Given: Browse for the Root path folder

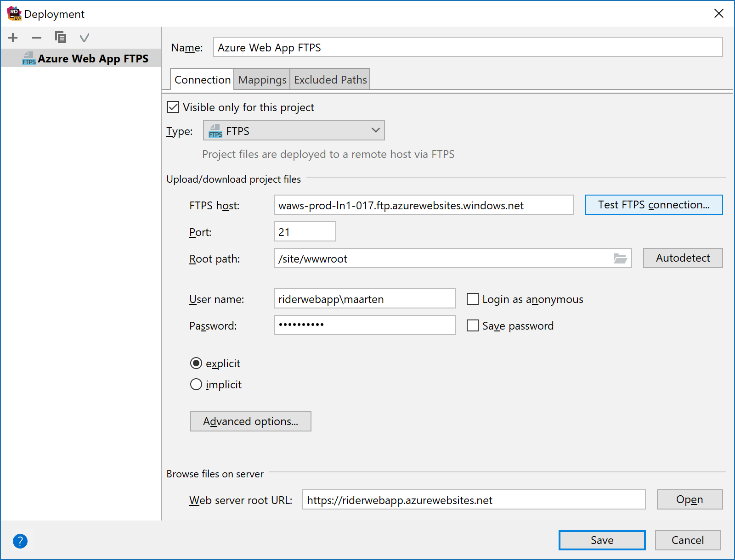Looking at the screenshot, I should [x=621, y=258].
